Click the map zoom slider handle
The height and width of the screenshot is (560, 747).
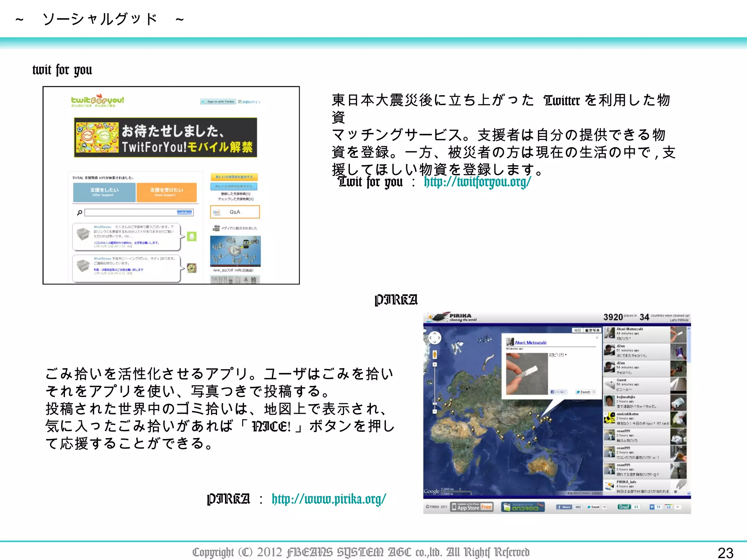pyautogui.click(x=434, y=404)
